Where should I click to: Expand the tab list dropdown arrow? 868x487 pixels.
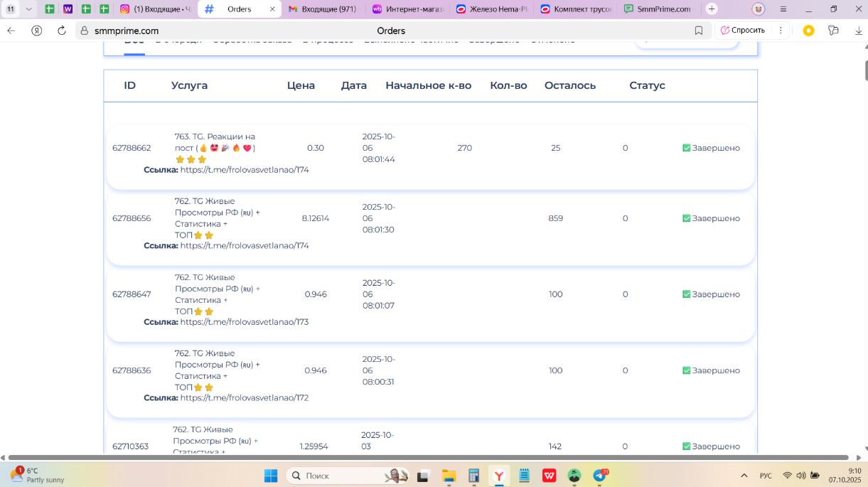(x=28, y=9)
